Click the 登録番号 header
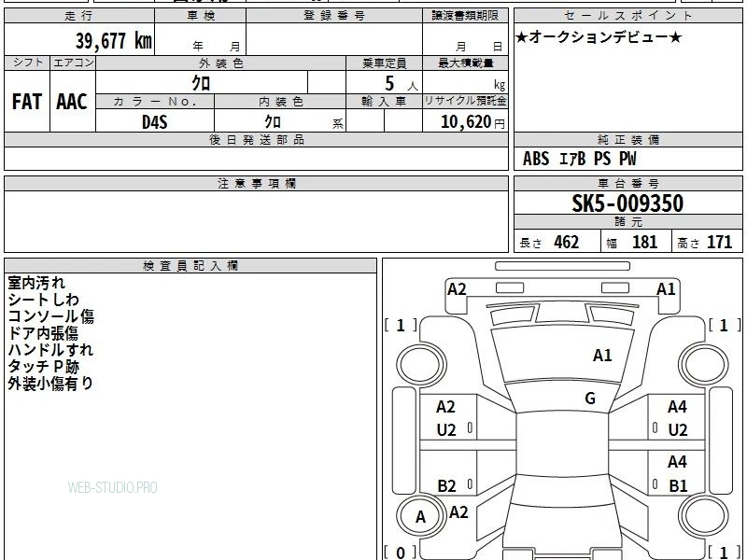 (x=334, y=16)
